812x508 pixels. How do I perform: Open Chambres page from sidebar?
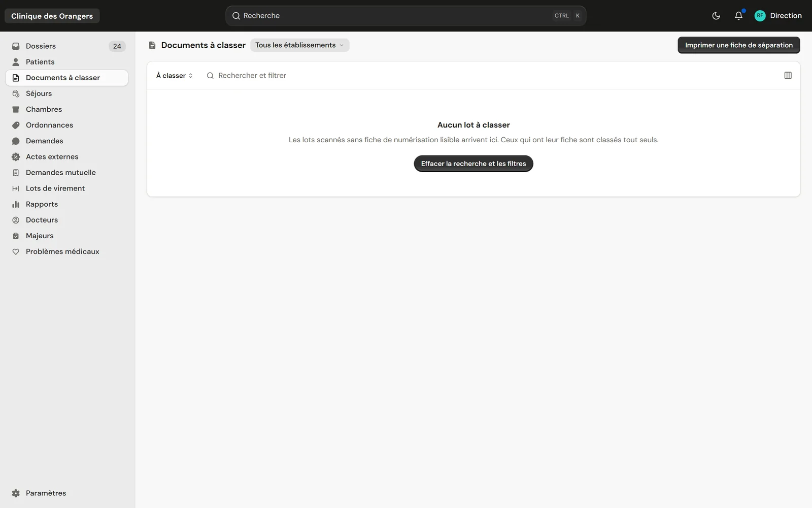tap(67, 109)
